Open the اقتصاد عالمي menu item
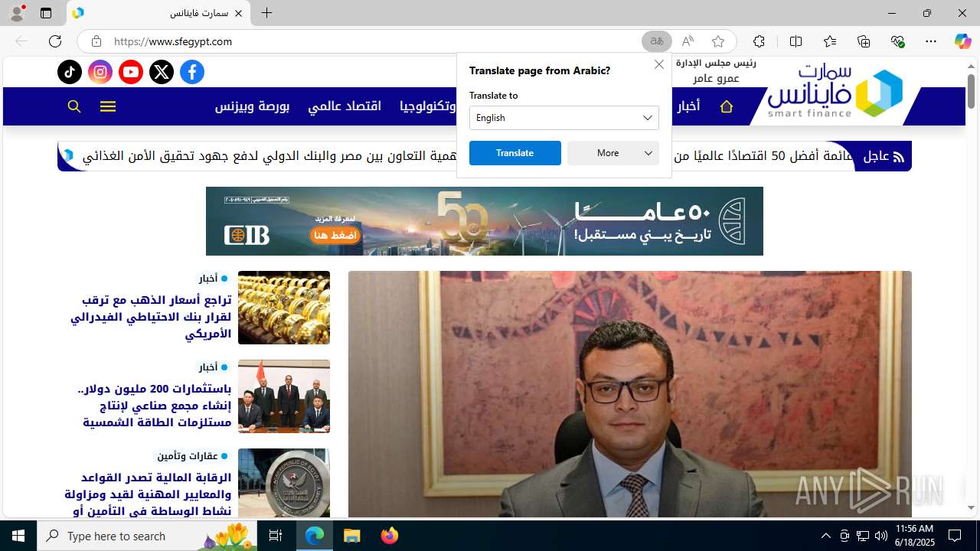Screen dimensions: 980x551 345,106
